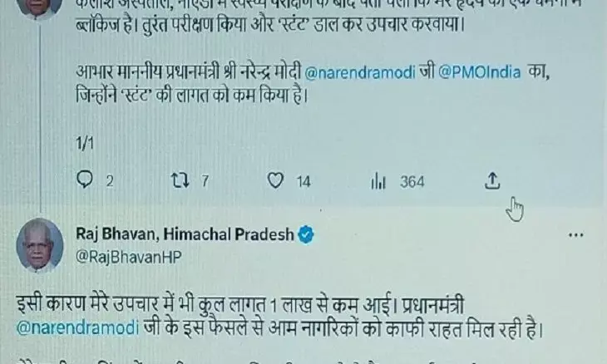This screenshot has height=364, width=607.
Task: Click the reply count 2
Action: (110, 181)
